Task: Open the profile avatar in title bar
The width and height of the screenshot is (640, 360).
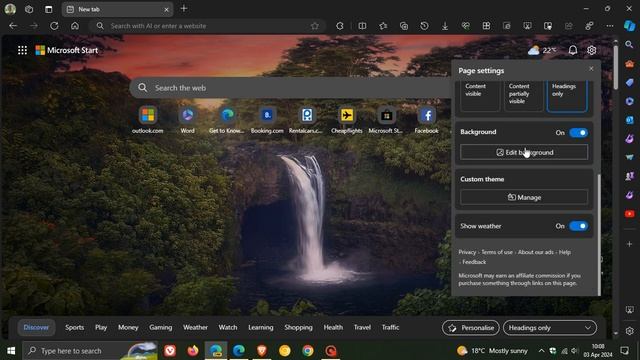Action: [10, 9]
